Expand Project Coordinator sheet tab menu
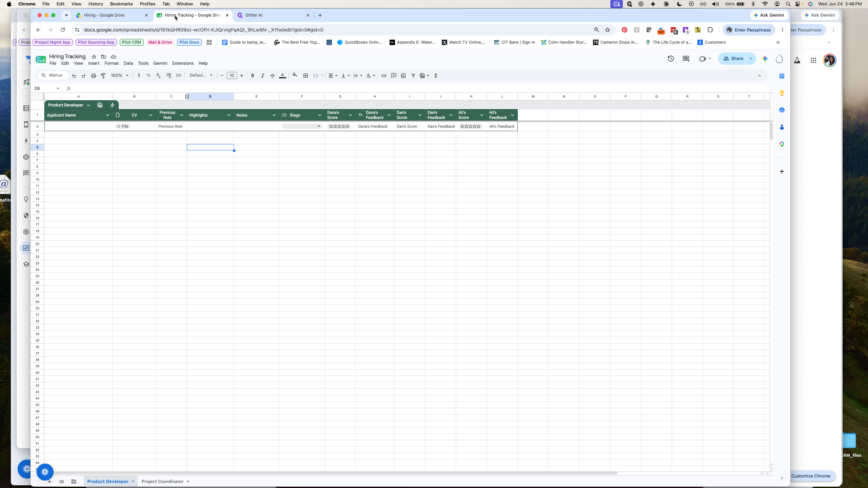868x488 pixels. click(x=188, y=482)
